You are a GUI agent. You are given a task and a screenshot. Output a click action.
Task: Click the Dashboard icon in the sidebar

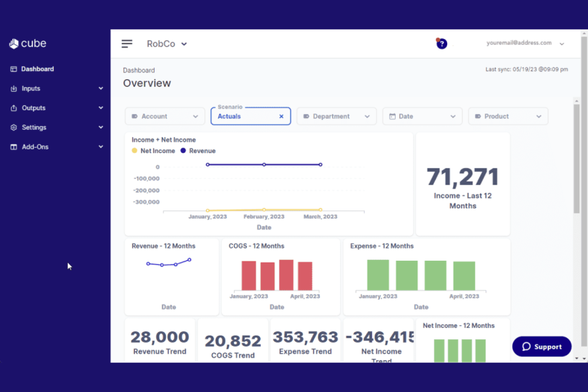click(14, 68)
